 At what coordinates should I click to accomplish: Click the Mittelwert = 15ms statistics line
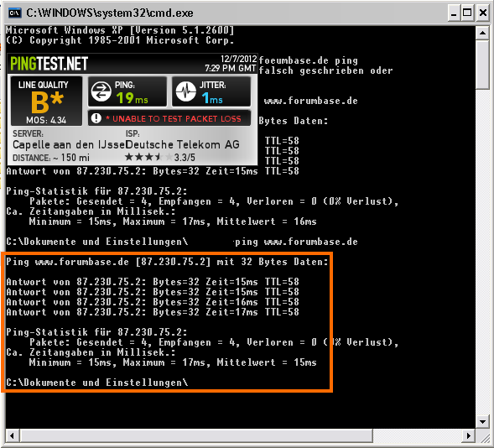pos(173,362)
